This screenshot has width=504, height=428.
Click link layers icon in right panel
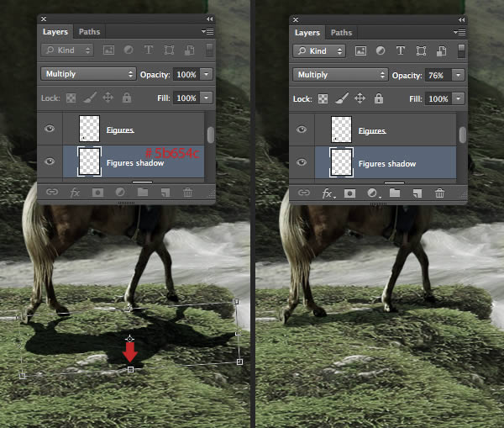pos(304,193)
